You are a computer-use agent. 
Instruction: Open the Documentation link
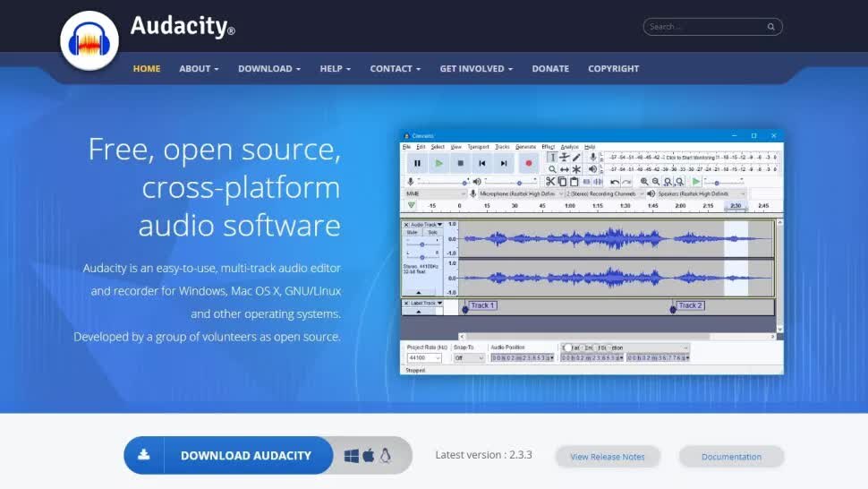[x=731, y=457]
